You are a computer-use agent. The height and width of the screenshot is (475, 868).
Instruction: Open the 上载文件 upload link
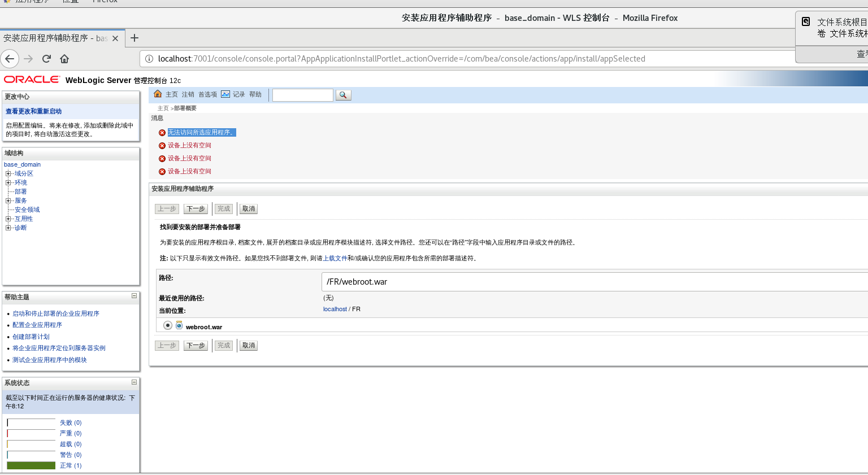tap(335, 258)
